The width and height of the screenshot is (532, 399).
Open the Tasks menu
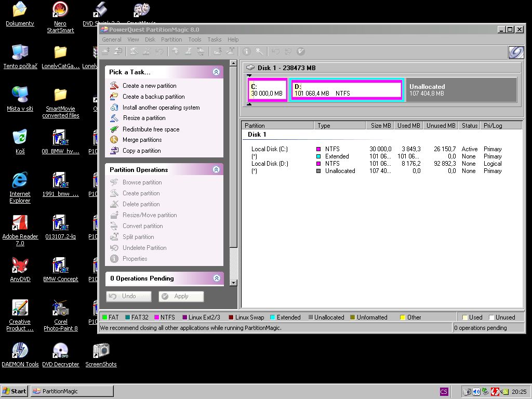(215, 39)
